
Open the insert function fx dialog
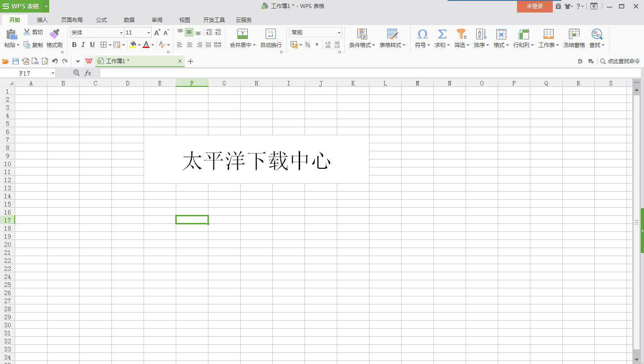click(x=88, y=73)
